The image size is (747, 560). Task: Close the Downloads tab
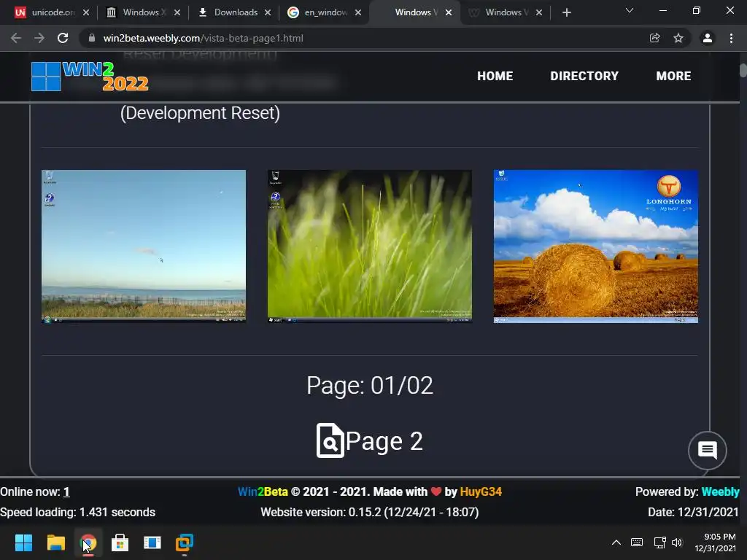268,12
